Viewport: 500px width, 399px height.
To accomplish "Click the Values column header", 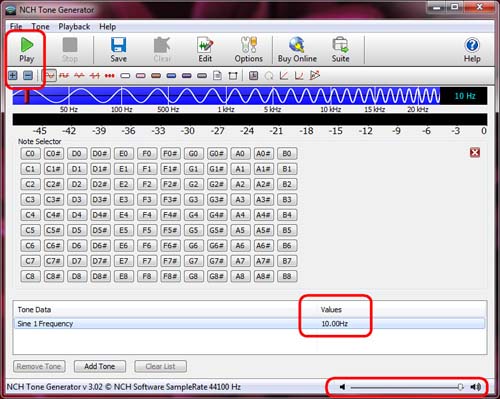I will coord(331,310).
